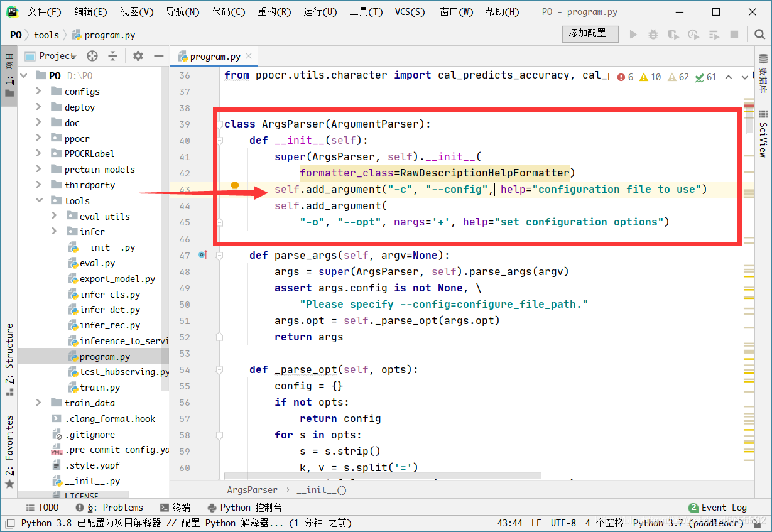Screen dimensions: 772x532
Task: Collapse the tools folder
Action: 39,200
